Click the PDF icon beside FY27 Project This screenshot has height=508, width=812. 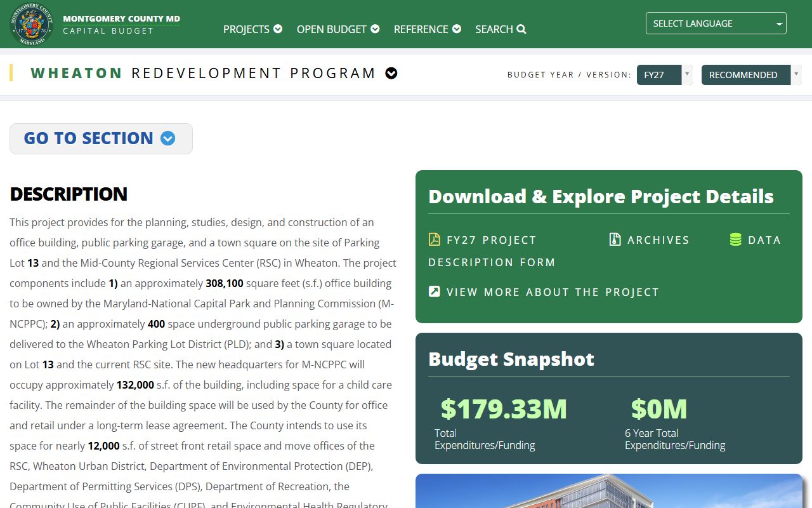[x=434, y=239]
